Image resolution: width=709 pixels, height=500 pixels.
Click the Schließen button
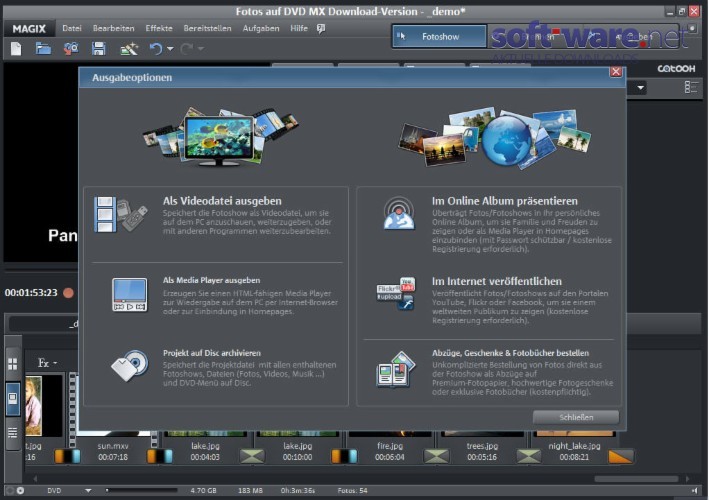click(576, 417)
